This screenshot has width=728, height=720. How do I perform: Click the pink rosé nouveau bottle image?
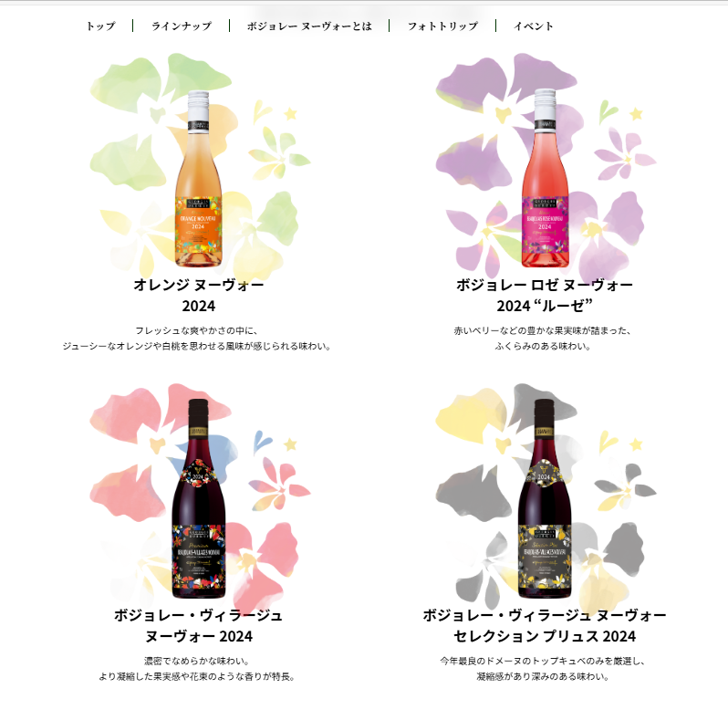(545, 178)
